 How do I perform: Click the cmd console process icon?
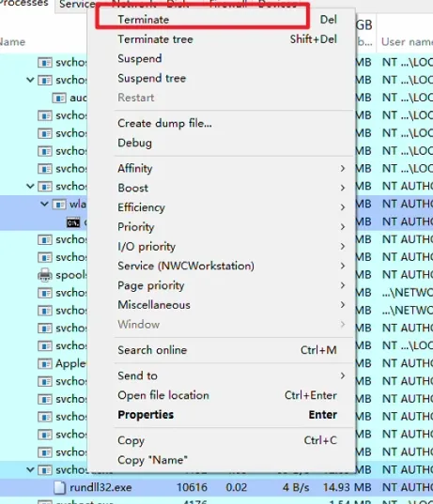coord(73,222)
